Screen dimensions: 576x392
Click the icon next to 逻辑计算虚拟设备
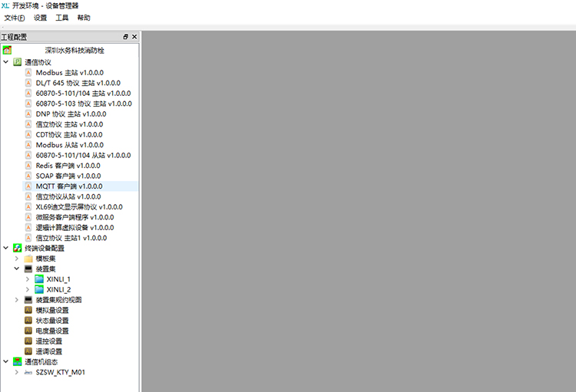click(28, 228)
